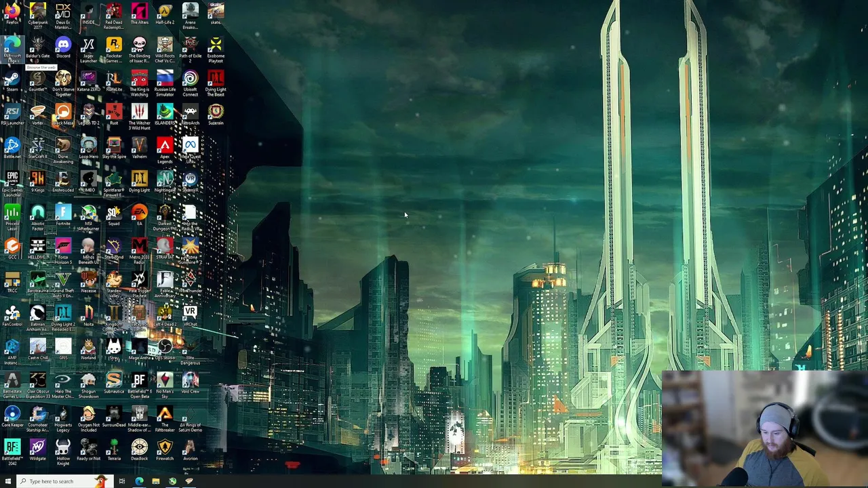The image size is (868, 488).
Task: Open Epic Games Launcher shortcut
Action: (x=12, y=184)
